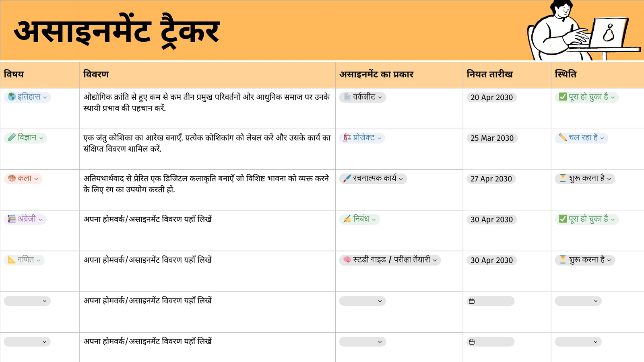Image resolution: width=644 pixels, height=362 pixels.
Task: Open the इतिहास subject dropdown
Action: [x=27, y=97]
